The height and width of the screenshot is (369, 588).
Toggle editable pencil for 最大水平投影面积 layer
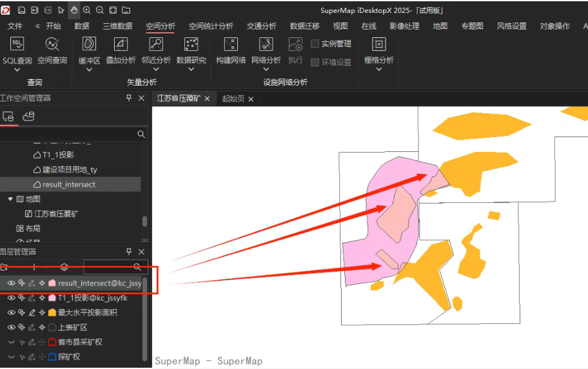(x=32, y=312)
